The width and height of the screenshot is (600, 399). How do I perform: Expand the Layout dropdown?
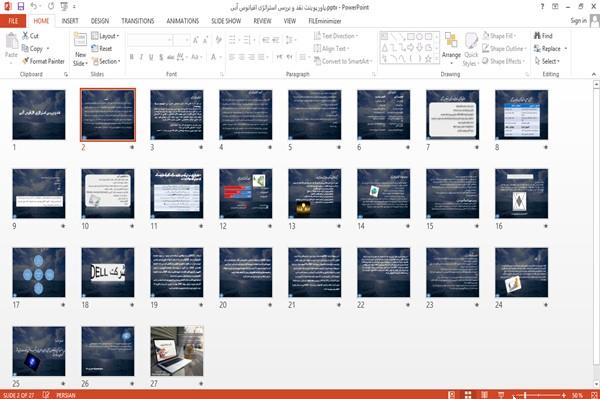[105, 36]
